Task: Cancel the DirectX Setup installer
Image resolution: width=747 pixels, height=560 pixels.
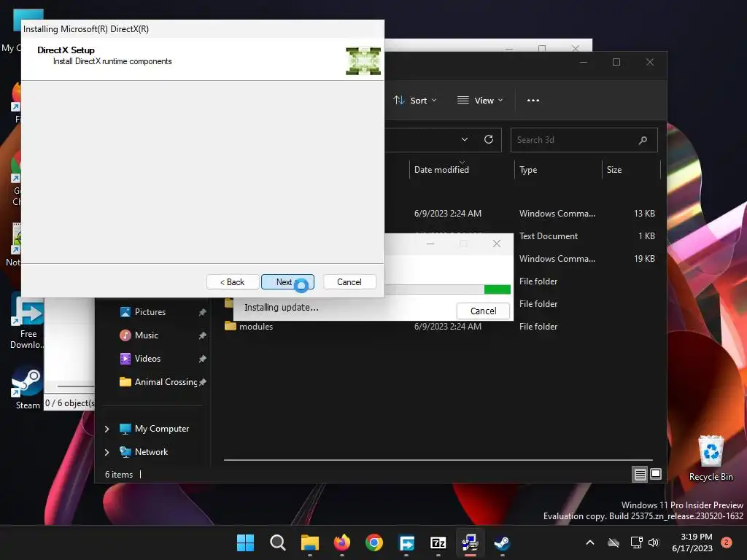Action: pyautogui.click(x=349, y=282)
